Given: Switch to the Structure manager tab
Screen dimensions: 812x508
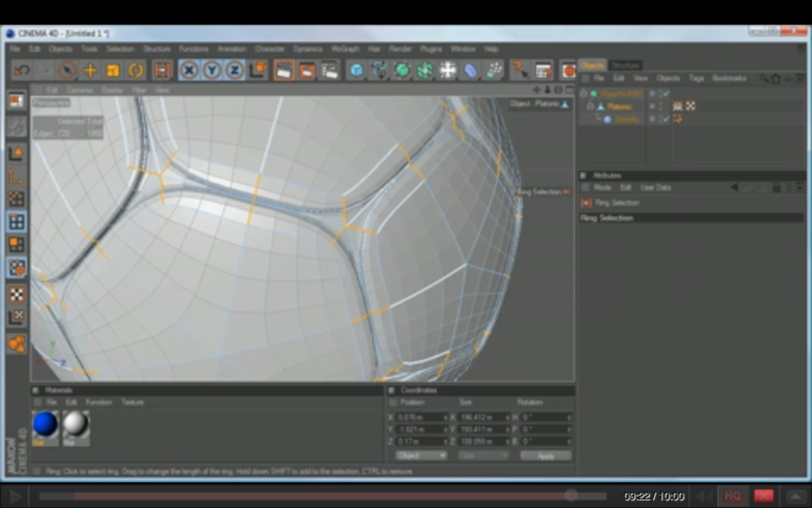Looking at the screenshot, I should [x=625, y=65].
